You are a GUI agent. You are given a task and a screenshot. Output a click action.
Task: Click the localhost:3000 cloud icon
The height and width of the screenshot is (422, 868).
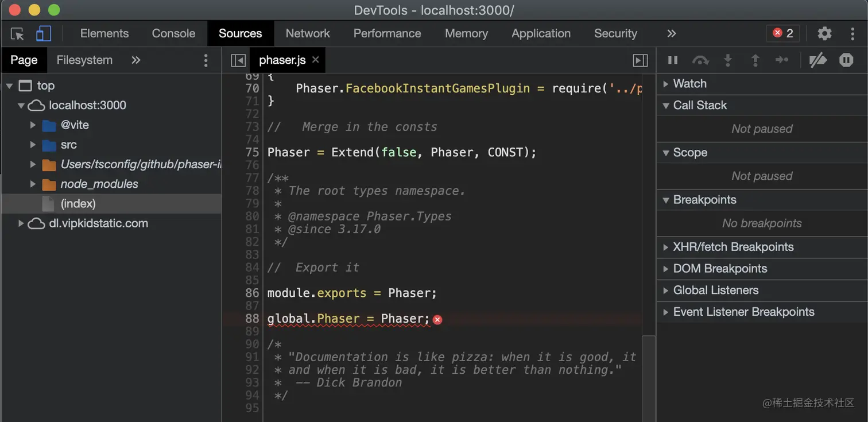click(36, 106)
